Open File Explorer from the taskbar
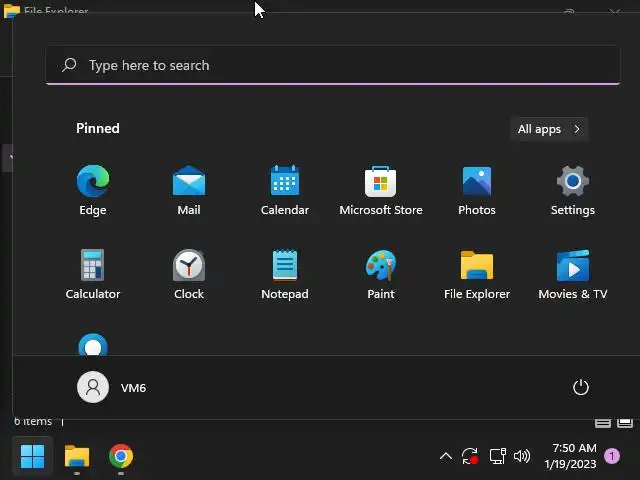The width and height of the screenshot is (640, 480). click(77, 456)
